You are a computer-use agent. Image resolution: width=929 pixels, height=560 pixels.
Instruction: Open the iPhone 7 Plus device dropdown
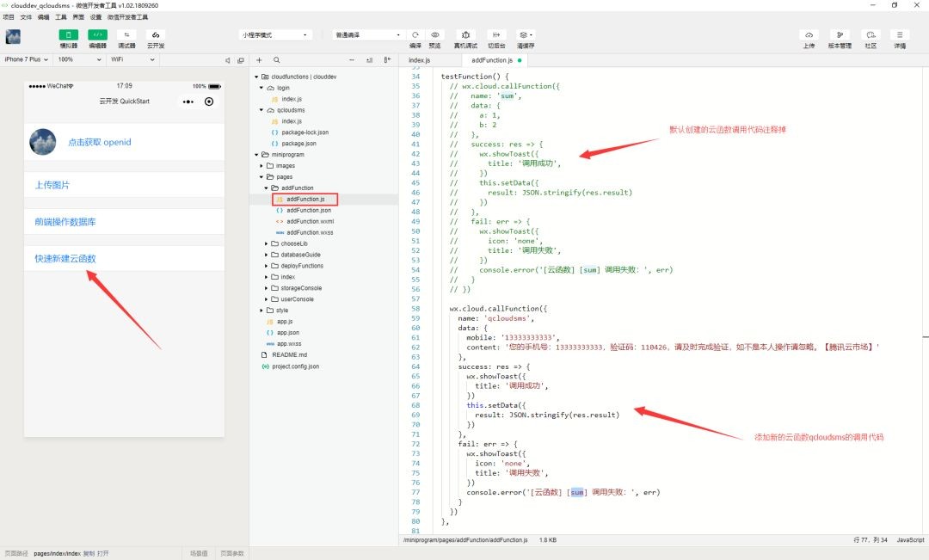[x=26, y=59]
